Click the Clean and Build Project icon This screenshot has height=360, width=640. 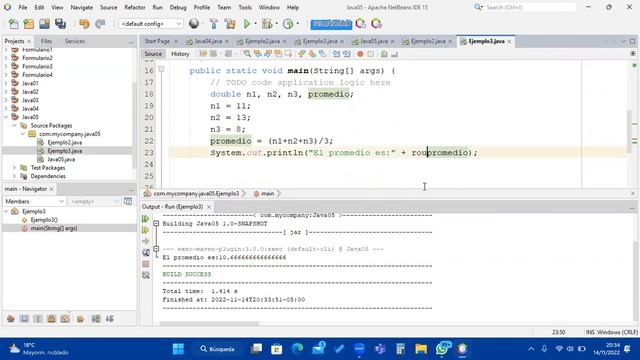pyautogui.click(x=230, y=24)
